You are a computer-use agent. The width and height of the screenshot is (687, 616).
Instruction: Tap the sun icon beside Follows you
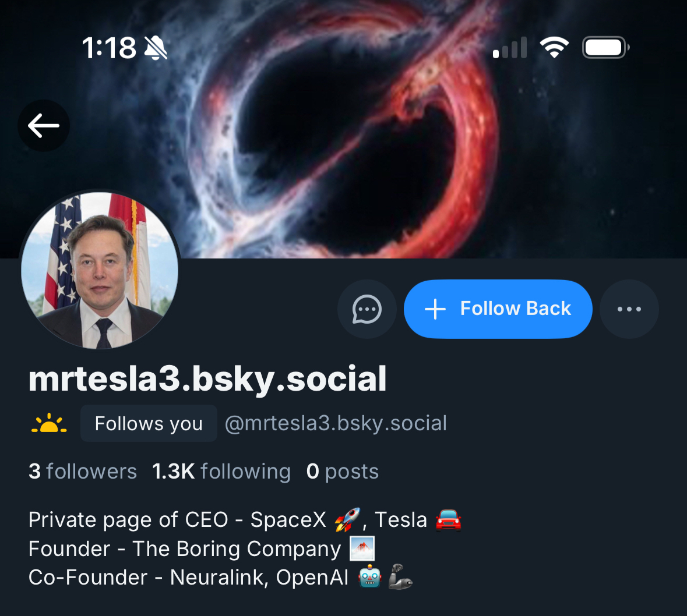[x=49, y=423]
